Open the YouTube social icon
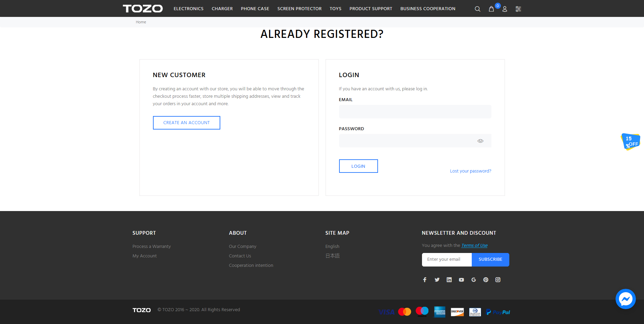Viewport: 644px width, 324px height. (461, 280)
